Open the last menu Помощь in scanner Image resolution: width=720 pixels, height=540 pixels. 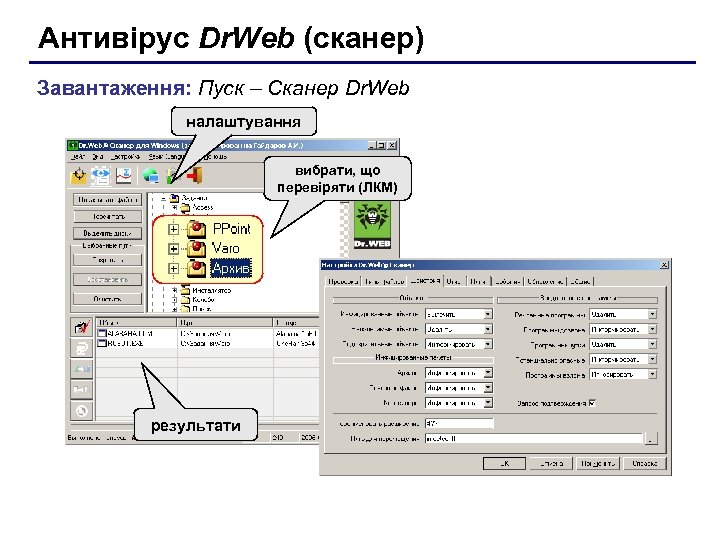pyautogui.click(x=216, y=157)
